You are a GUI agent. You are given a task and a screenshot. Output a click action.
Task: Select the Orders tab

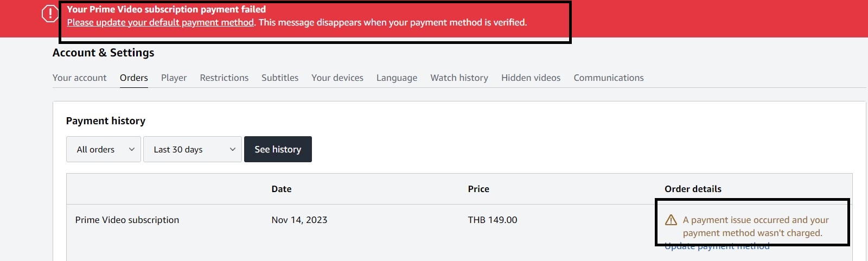[x=134, y=78]
